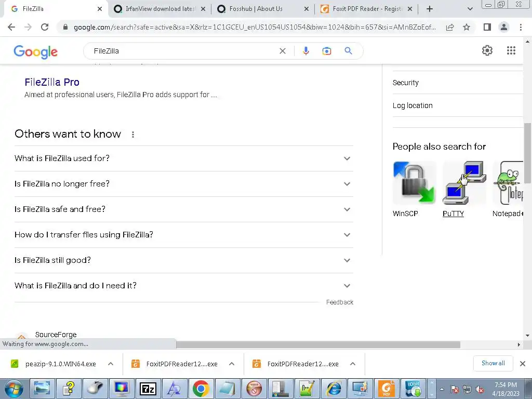Open the Google apps grid
Screen dimensions: 532x399
[511, 50]
